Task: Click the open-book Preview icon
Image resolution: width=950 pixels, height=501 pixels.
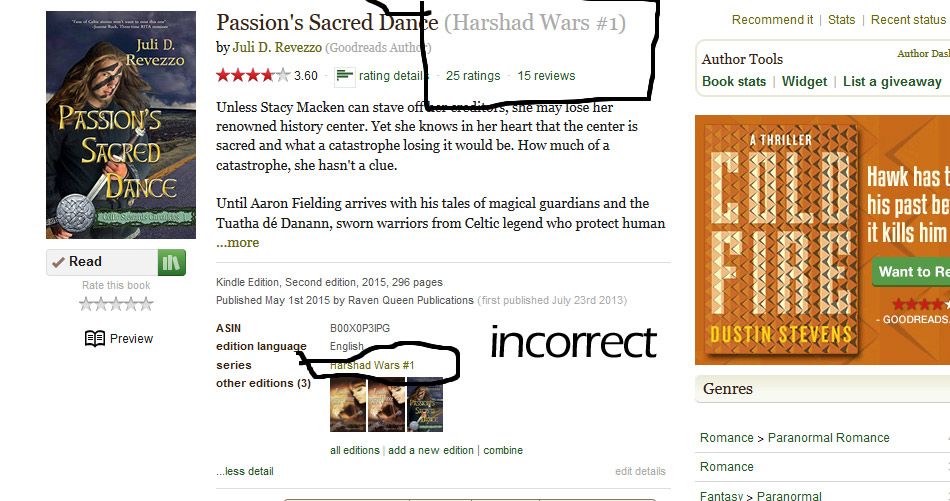Action: pyautogui.click(x=95, y=339)
